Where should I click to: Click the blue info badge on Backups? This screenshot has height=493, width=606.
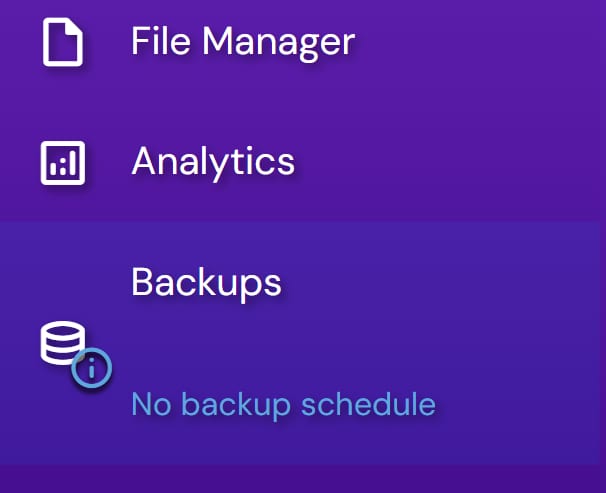coord(91,369)
